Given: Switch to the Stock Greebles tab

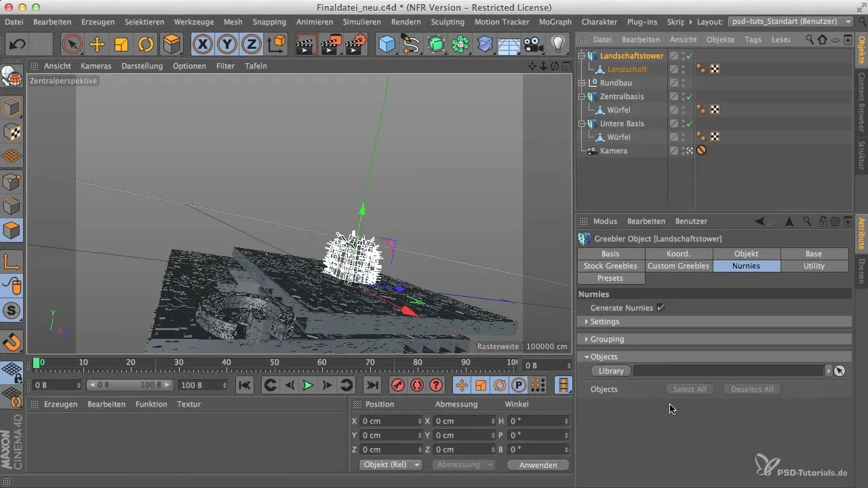Looking at the screenshot, I should pos(610,266).
